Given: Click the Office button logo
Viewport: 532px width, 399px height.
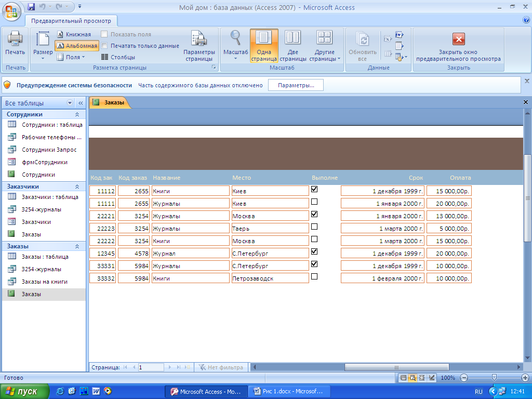Looking at the screenshot, I should point(11,11).
